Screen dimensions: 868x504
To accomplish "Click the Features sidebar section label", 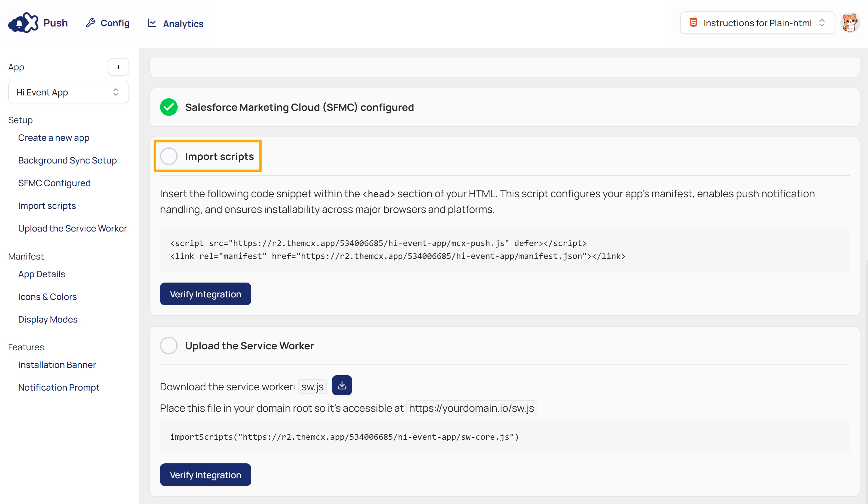I will (26, 347).
